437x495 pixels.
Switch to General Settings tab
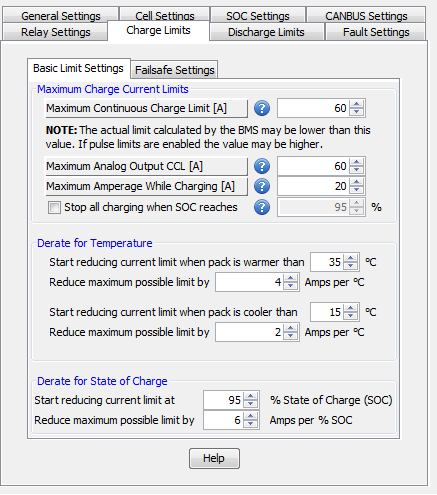[60, 16]
